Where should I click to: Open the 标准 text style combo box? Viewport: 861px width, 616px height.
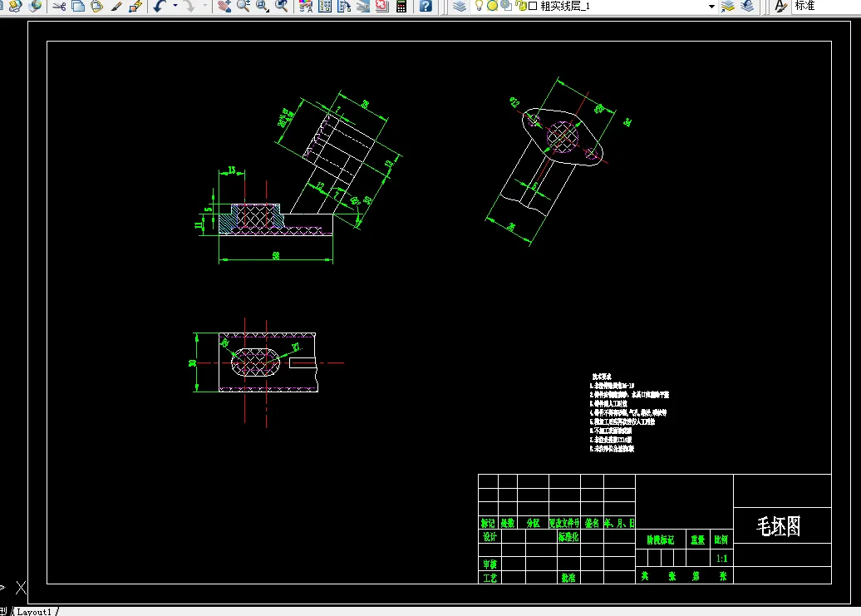click(826, 6)
